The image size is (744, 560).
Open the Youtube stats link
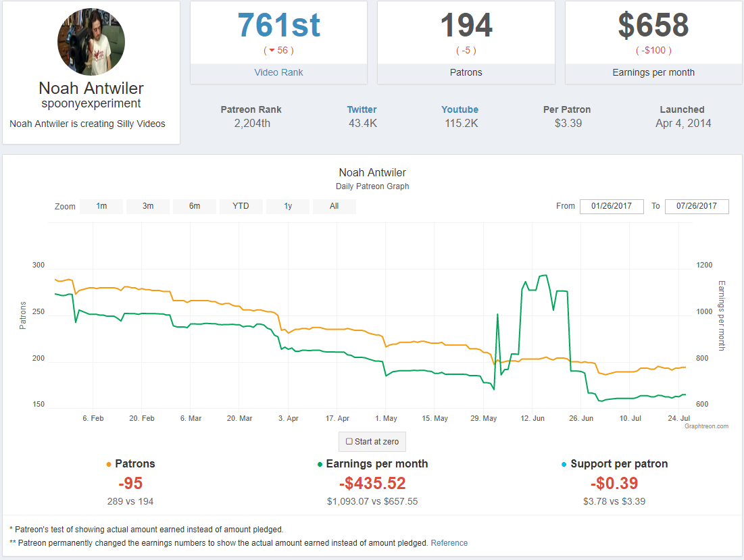(460, 109)
